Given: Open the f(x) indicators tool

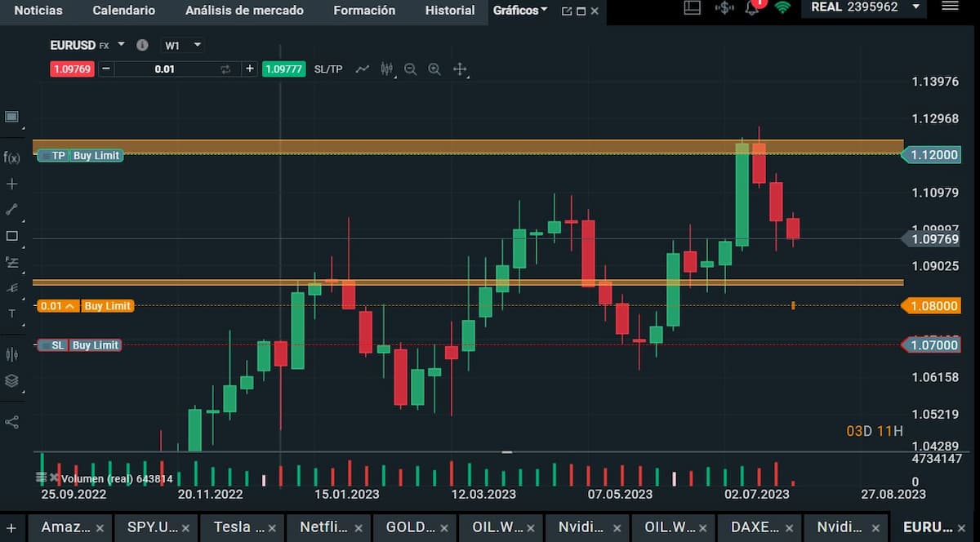Looking at the screenshot, I should click(11, 158).
